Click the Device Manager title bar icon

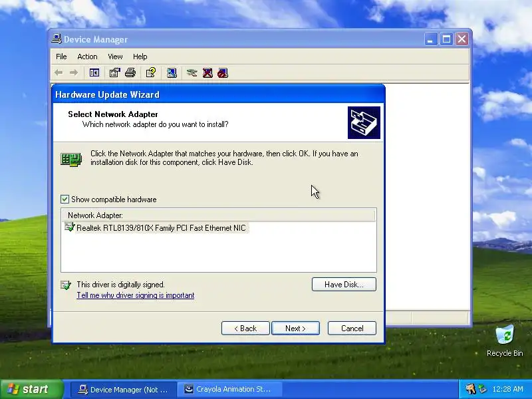pyautogui.click(x=57, y=39)
